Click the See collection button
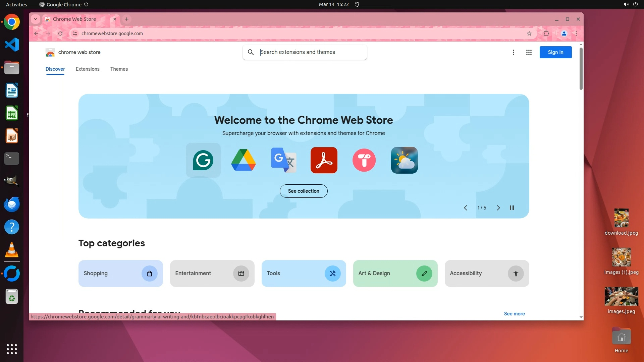Screen dimensions: 644x362 tap(304, 191)
